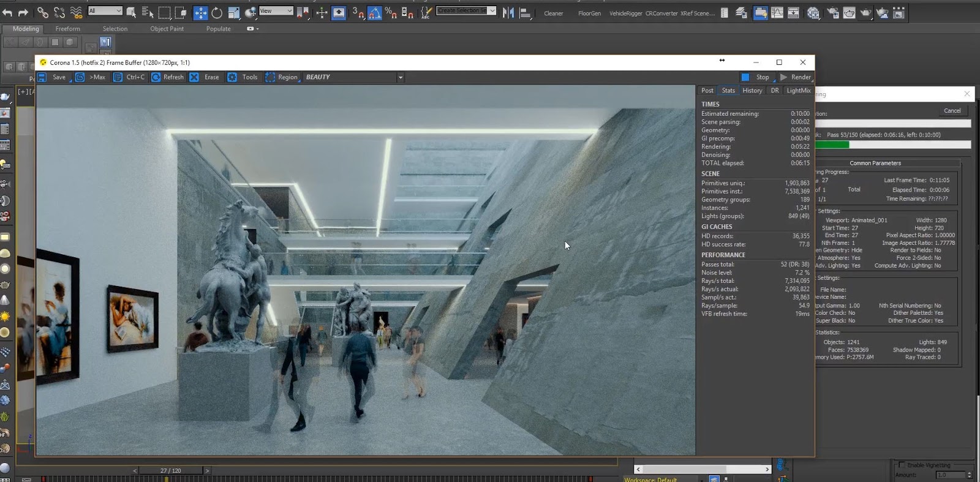The height and width of the screenshot is (482, 980).
Task: Toggle Region render in frame buffer
Action: pyautogui.click(x=282, y=77)
